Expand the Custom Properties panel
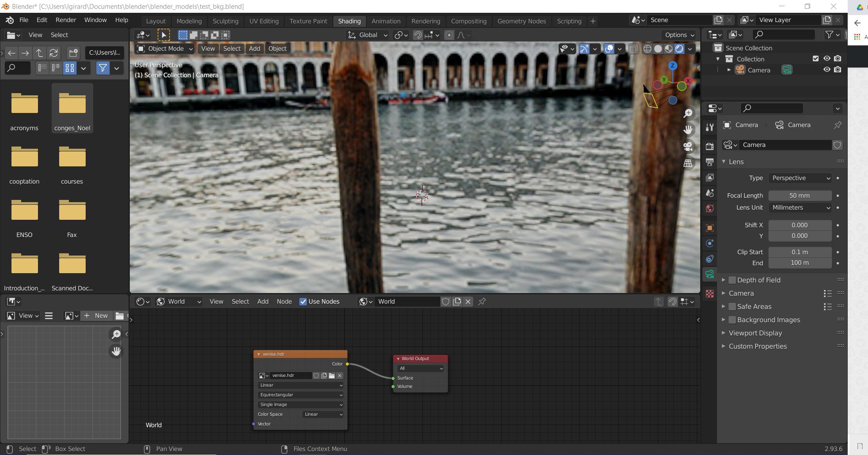The image size is (868, 455). pyautogui.click(x=758, y=346)
